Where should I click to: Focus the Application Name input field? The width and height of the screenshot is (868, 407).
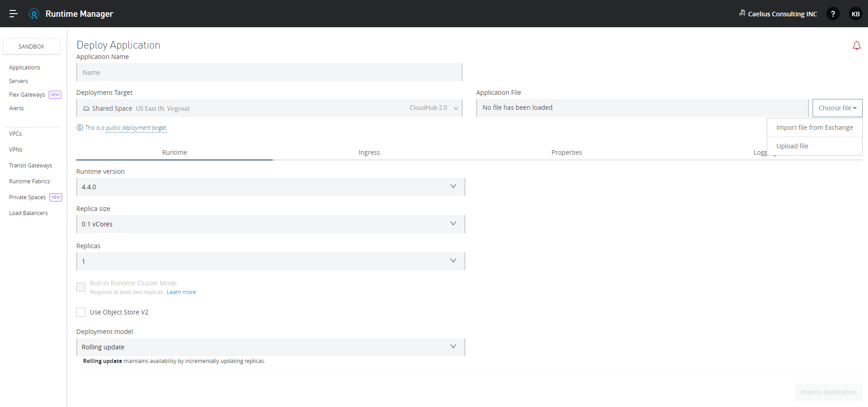(269, 72)
